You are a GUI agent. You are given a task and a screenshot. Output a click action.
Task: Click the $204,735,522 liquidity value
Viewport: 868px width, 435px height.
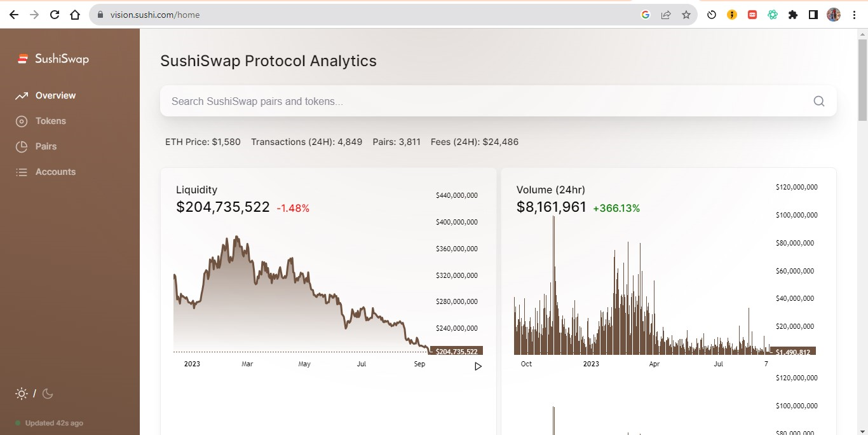point(223,207)
